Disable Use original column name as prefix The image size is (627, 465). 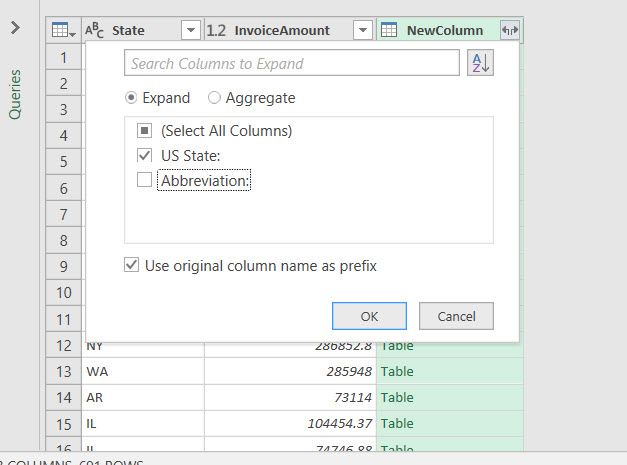[x=132, y=266]
